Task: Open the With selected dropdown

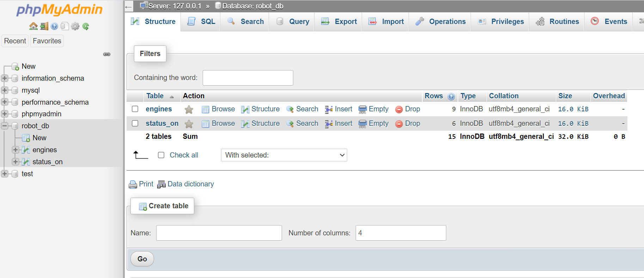Action: pos(284,155)
